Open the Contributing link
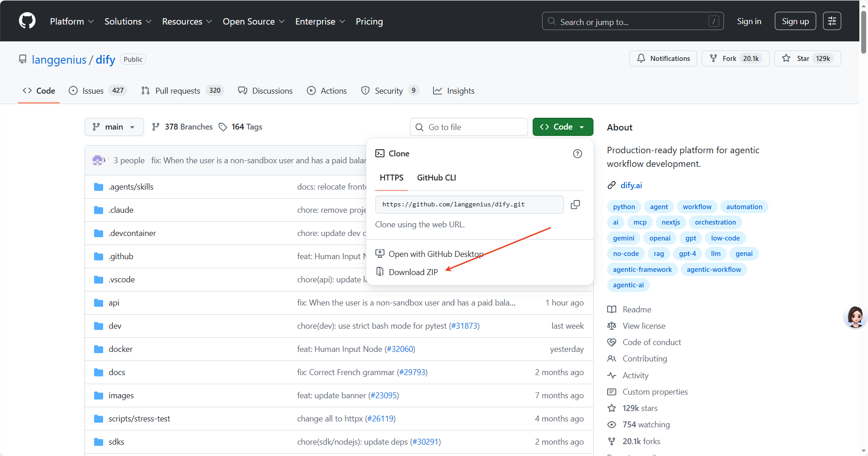The width and height of the screenshot is (868, 456). coord(645,359)
